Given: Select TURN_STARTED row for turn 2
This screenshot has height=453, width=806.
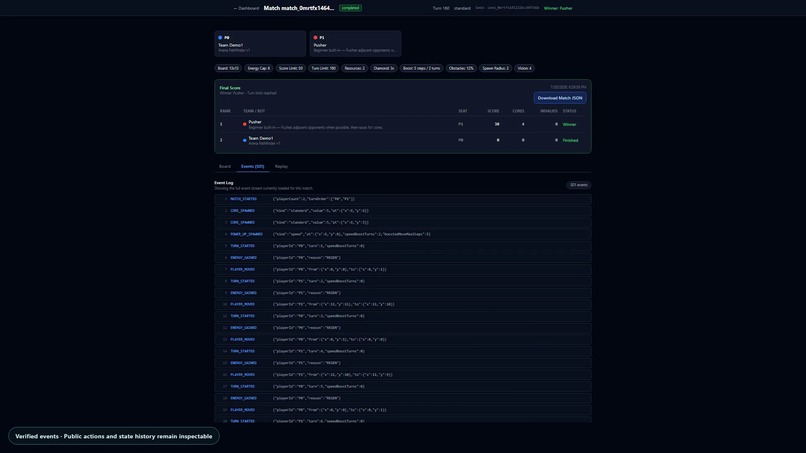Looking at the screenshot, I should tap(402, 281).
